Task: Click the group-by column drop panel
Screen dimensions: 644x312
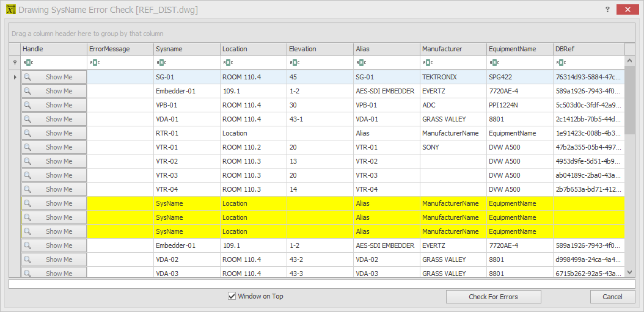Action: pos(322,33)
